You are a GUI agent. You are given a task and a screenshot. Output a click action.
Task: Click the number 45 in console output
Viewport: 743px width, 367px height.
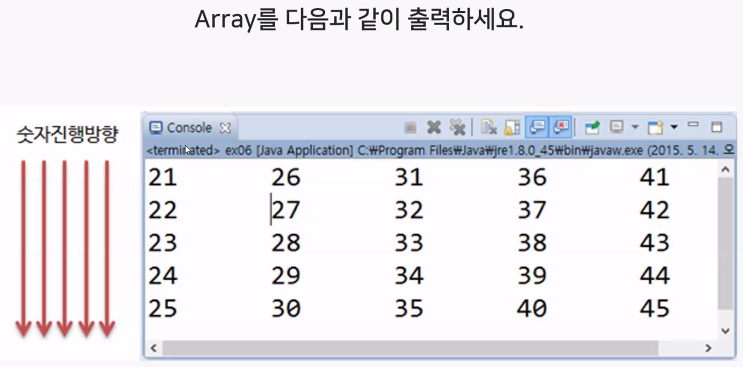coord(654,308)
